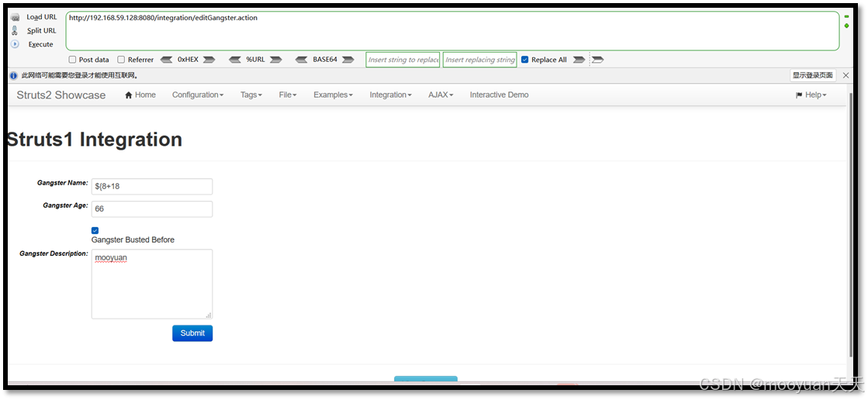Click the Home house icon
Image resolution: width=868 pixels, height=400 pixels.
[129, 95]
